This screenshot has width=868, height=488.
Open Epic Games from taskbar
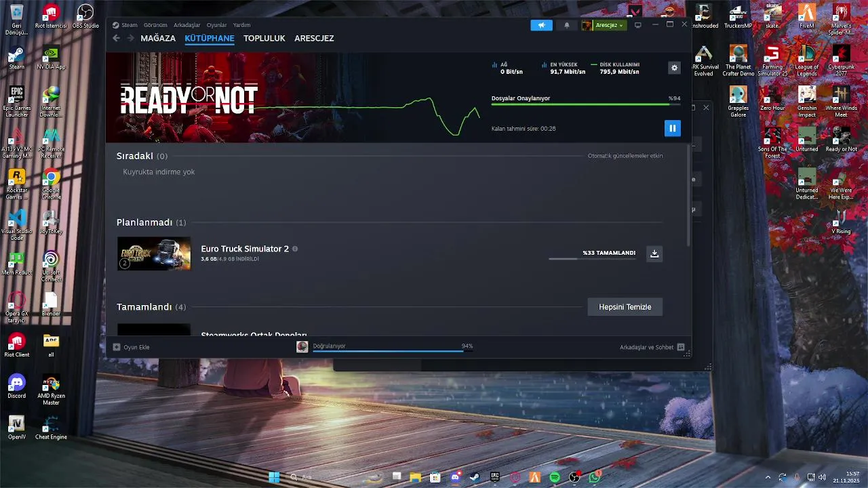tap(495, 477)
